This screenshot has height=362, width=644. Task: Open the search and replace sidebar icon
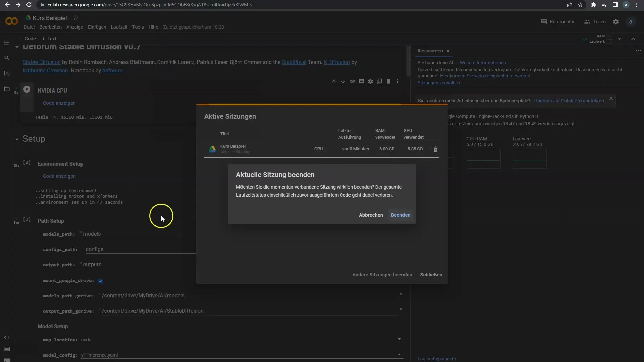pos(7,58)
